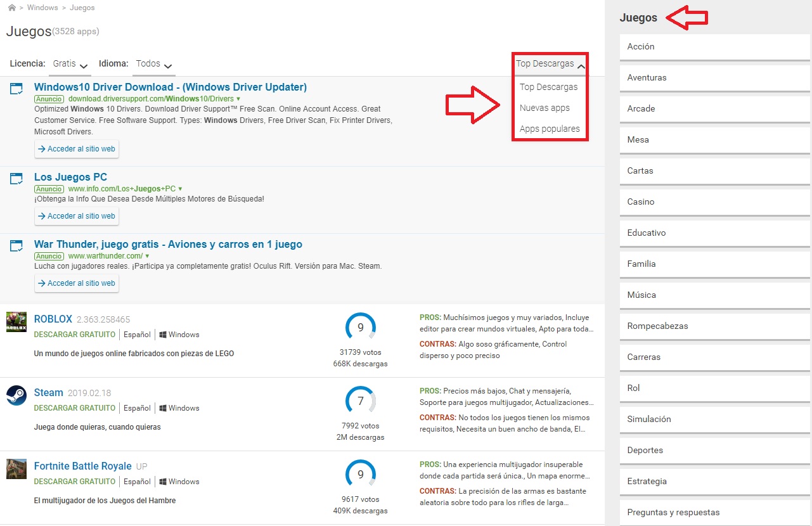Click the ROBLOX rating circle showing 9
The image size is (812, 526).
coord(361,328)
